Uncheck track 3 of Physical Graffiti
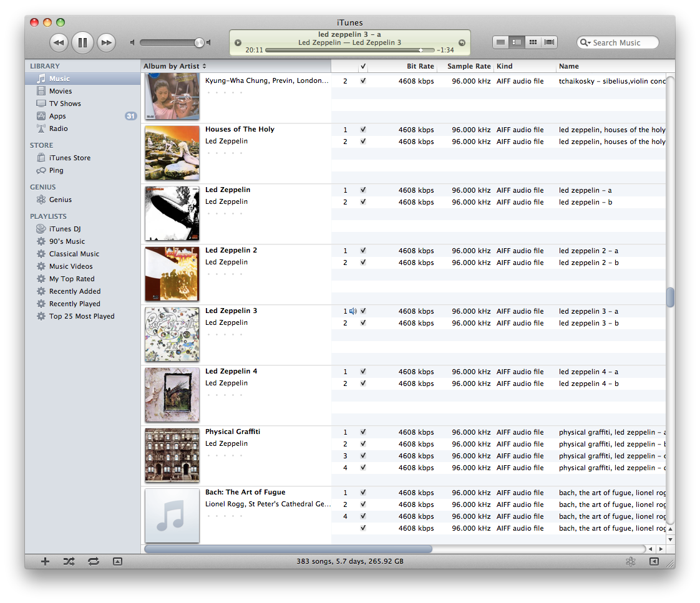700x603 pixels. pyautogui.click(x=363, y=456)
